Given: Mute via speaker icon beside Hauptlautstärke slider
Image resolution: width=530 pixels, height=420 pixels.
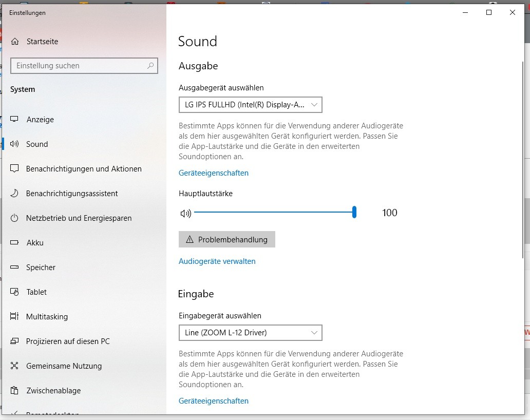Looking at the screenshot, I should [x=185, y=213].
